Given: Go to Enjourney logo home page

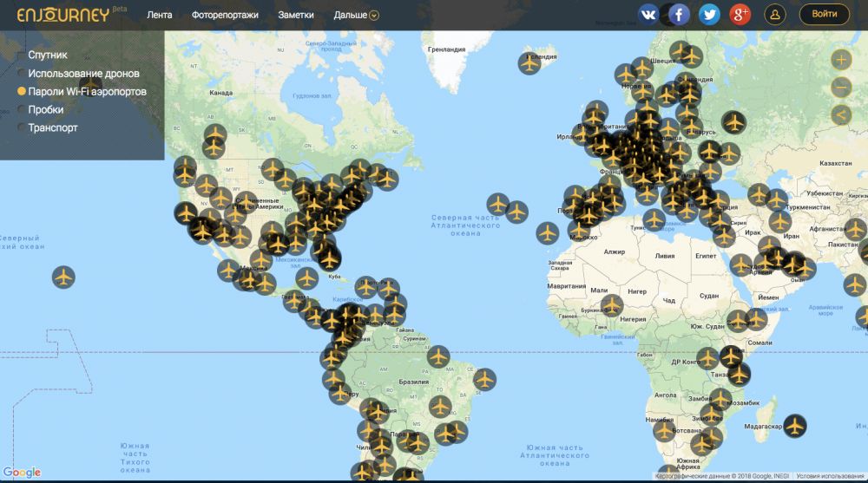Looking at the screenshot, I should pyautogui.click(x=63, y=15).
